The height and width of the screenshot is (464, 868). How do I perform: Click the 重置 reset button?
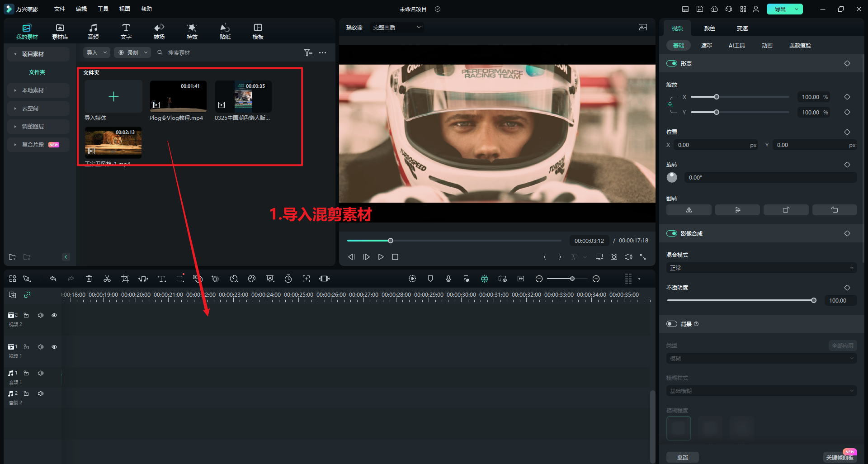tap(682, 457)
